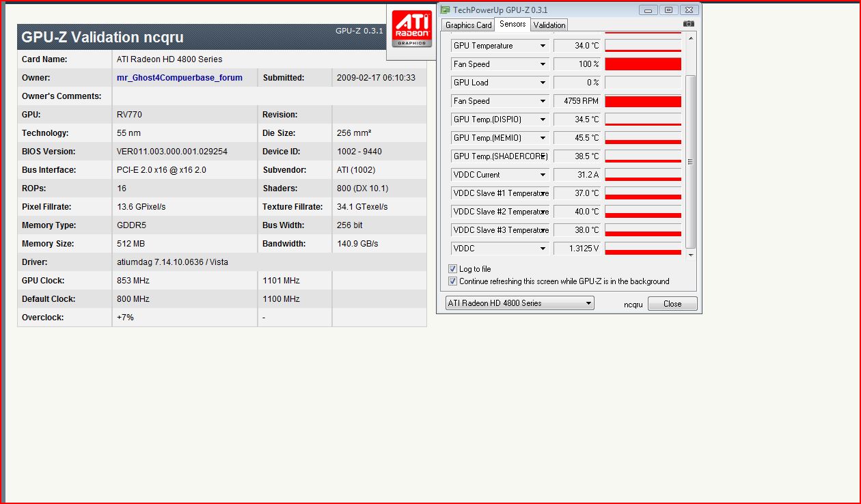Click the 45.5 °C MEMIO value

(x=577, y=138)
